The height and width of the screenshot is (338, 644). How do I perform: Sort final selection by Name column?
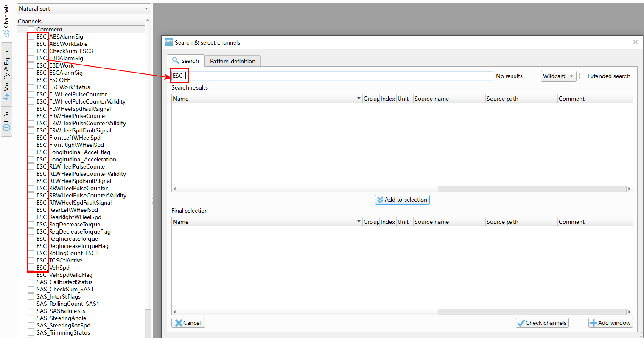pyautogui.click(x=267, y=222)
